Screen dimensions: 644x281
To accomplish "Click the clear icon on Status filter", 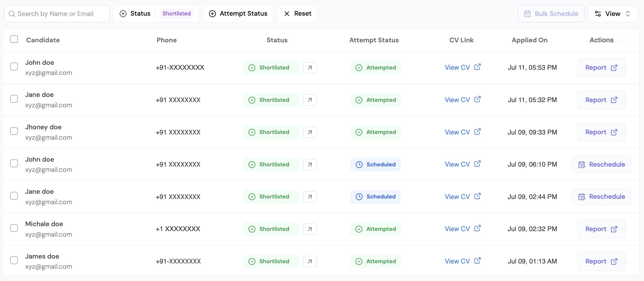I will tap(123, 14).
